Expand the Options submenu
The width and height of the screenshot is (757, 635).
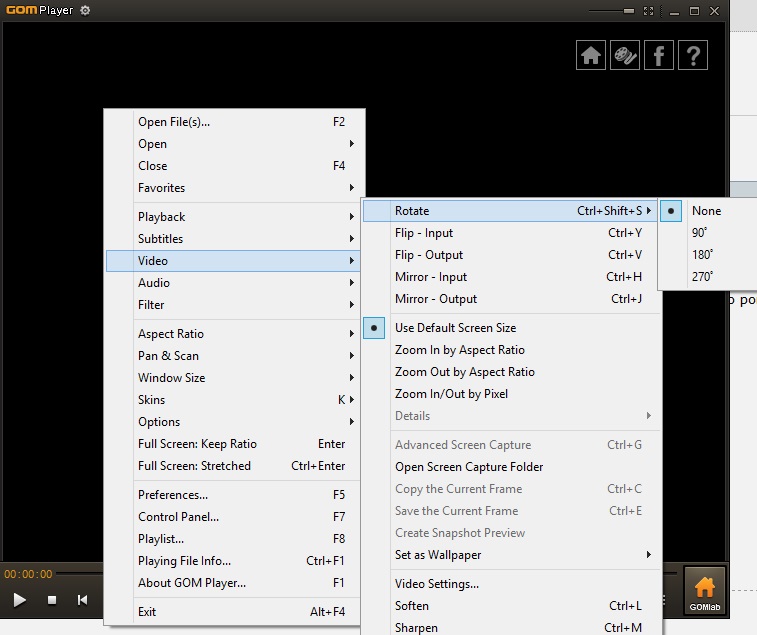(x=233, y=422)
